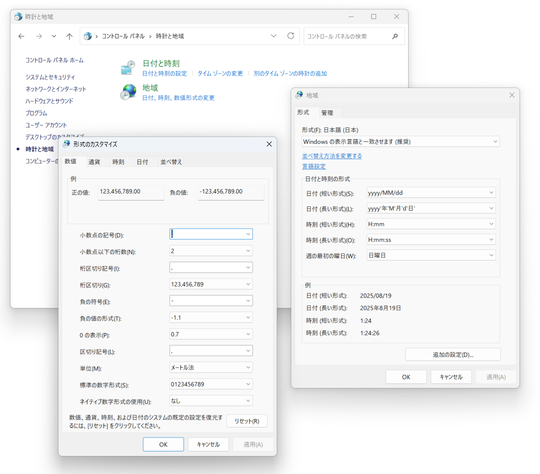The width and height of the screenshot is (540, 474).
Task: Open the 週の最初の曜日 dropdown
Action: pyautogui.click(x=431, y=255)
